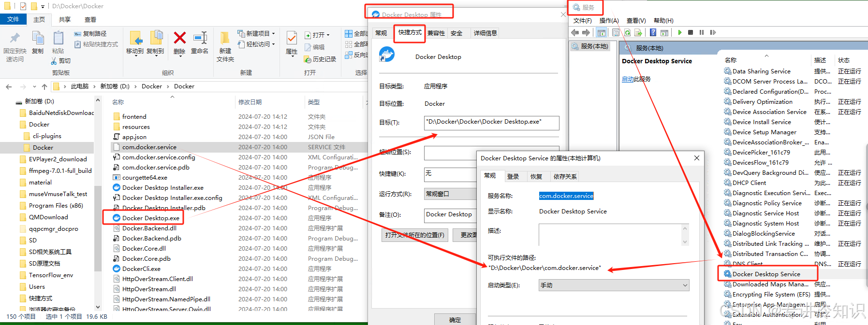Click 此电脑 in the address breadcrumb
The width and height of the screenshot is (868, 325).
[x=80, y=86]
